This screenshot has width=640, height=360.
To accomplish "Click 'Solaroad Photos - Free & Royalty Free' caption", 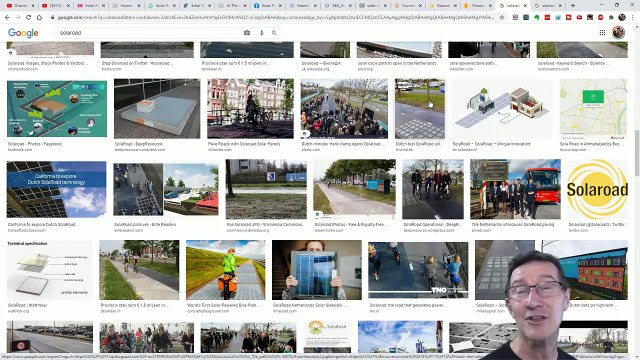I will [x=351, y=224].
